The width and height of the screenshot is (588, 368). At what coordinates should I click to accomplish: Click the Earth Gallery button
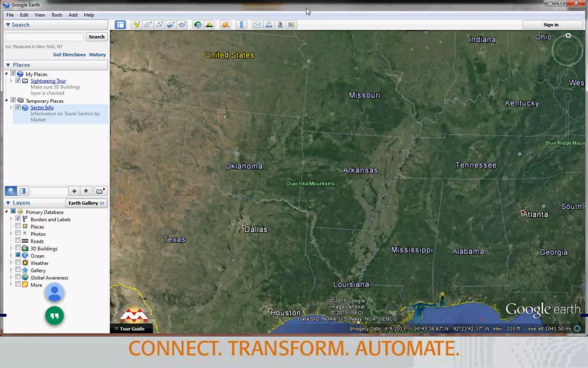86,203
